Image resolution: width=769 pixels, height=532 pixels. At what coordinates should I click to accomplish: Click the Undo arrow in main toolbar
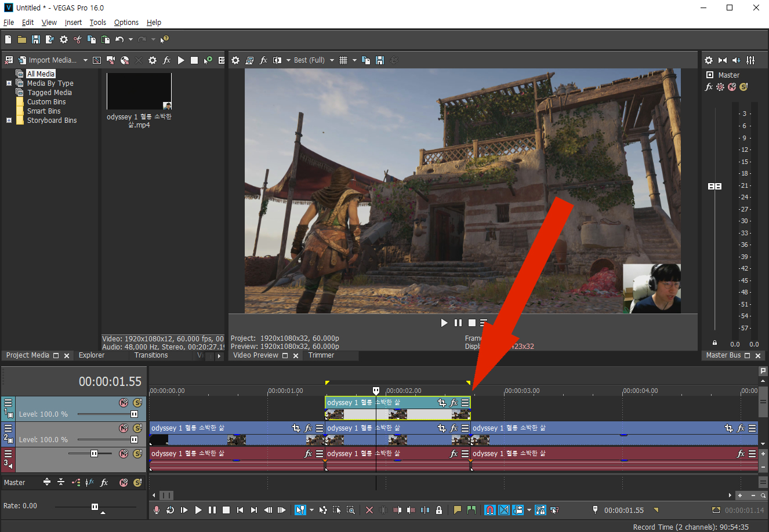(119, 39)
